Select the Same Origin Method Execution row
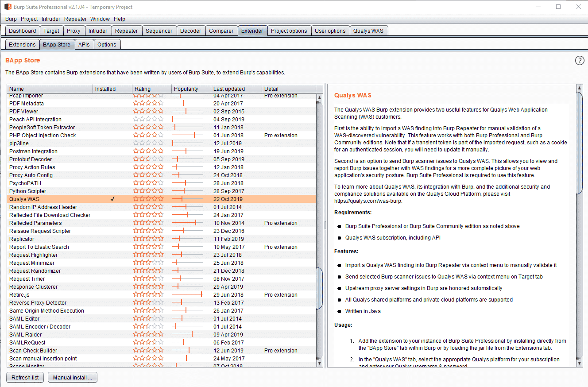 click(x=162, y=311)
